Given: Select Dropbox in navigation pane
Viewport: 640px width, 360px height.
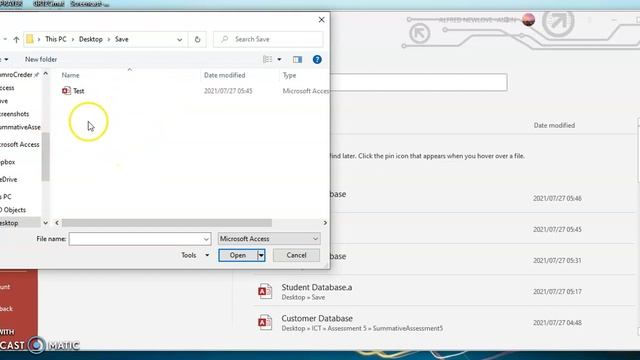Looking at the screenshot, I should [7, 162].
